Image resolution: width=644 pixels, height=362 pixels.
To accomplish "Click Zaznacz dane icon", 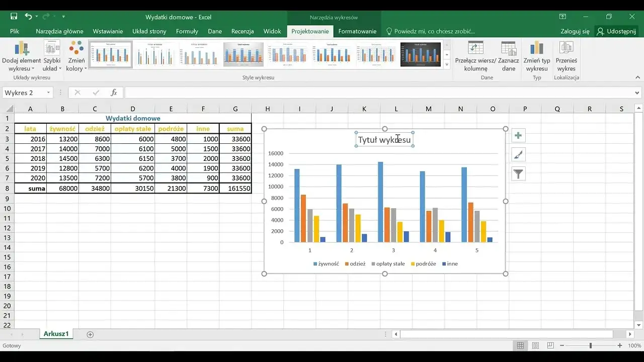I will (x=509, y=49).
